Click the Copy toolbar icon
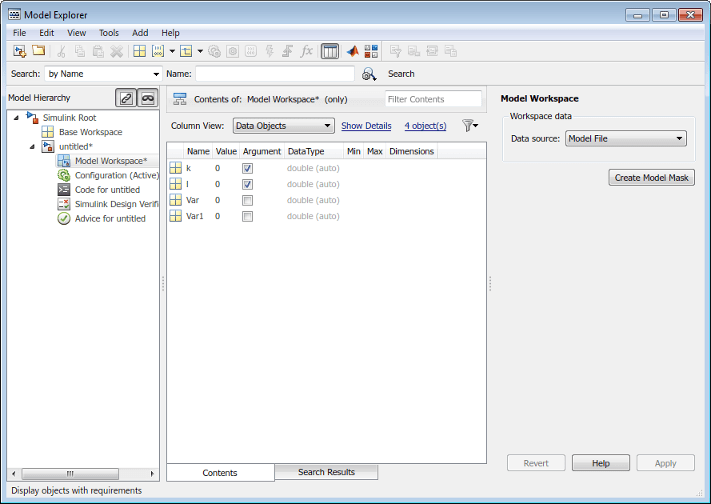 pyautogui.click(x=80, y=51)
